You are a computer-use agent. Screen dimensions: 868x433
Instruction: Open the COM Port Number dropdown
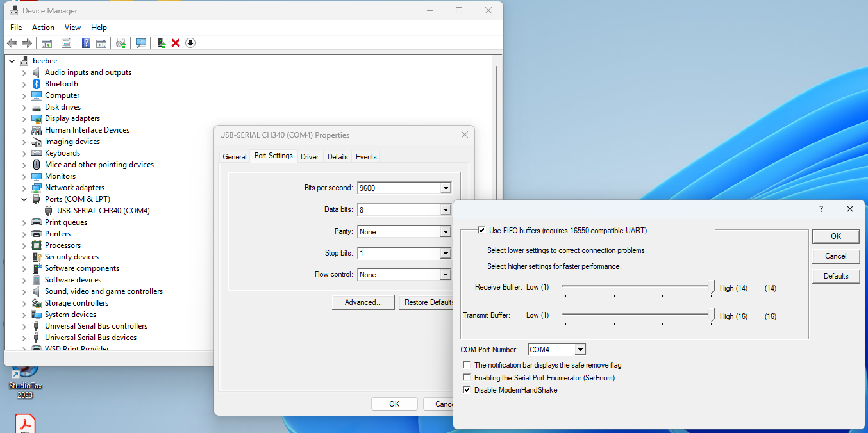click(x=580, y=350)
